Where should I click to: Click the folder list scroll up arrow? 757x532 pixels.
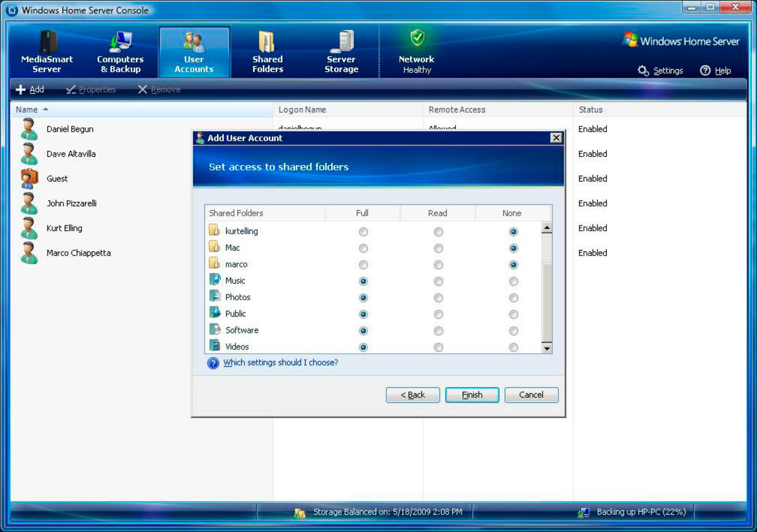547,228
